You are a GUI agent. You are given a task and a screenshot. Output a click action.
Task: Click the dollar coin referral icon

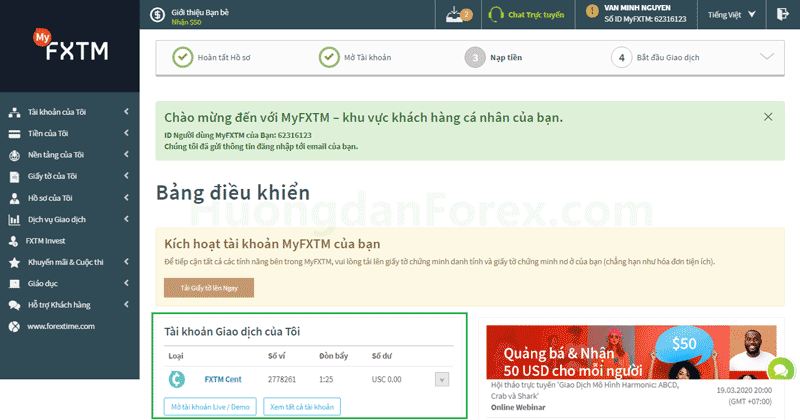click(x=158, y=15)
